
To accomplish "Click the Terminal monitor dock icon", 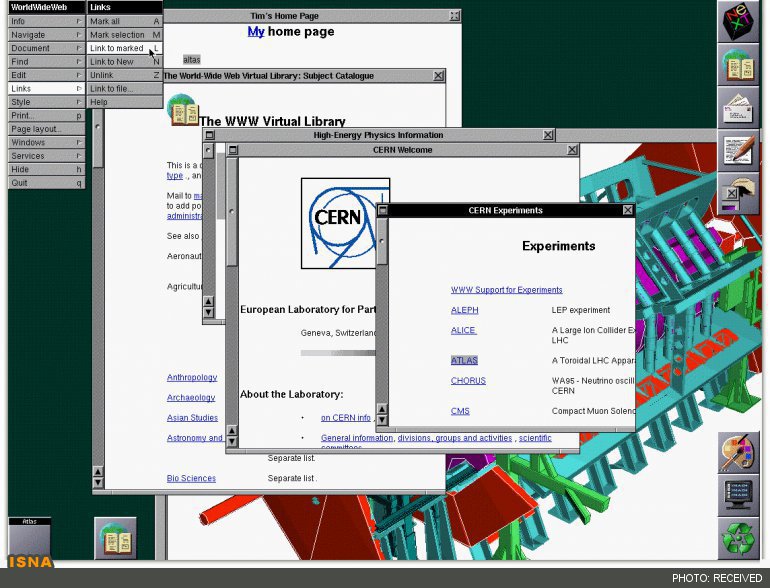I will click(739, 495).
